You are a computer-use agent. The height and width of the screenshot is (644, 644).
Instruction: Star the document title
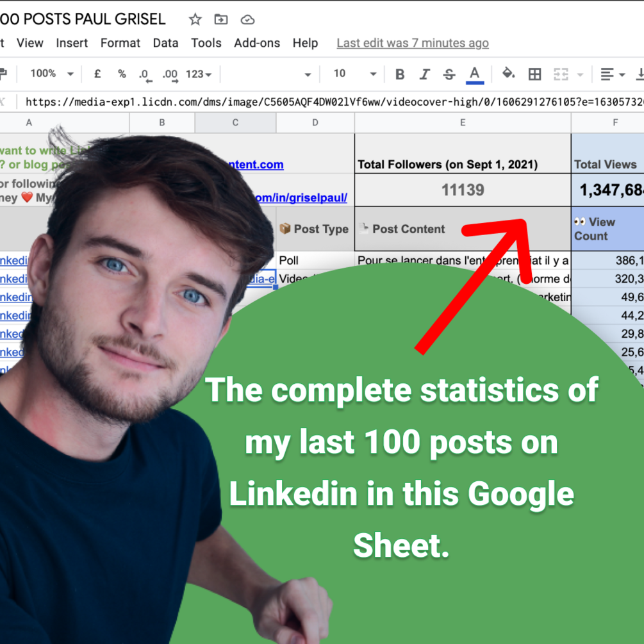195,19
